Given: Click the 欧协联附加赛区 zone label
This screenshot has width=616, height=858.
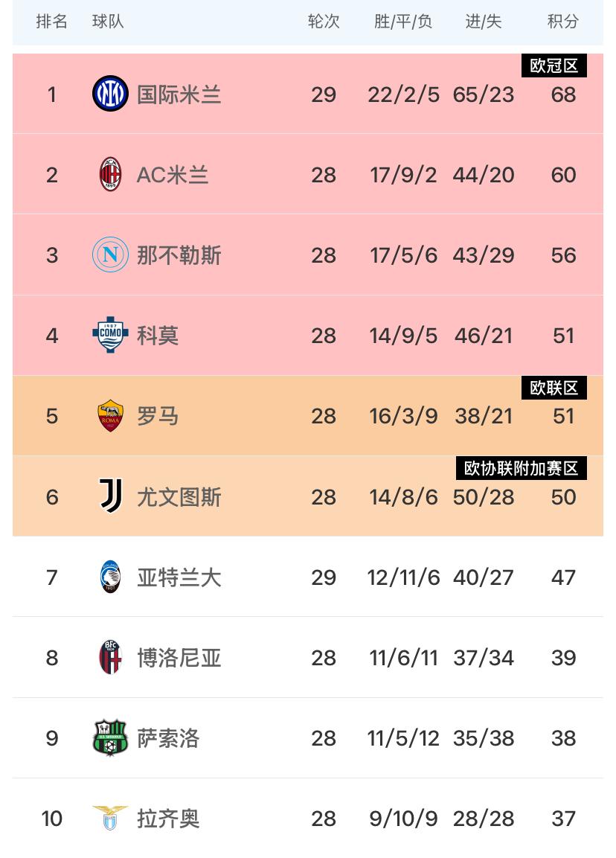Looking at the screenshot, I should pos(521,468).
